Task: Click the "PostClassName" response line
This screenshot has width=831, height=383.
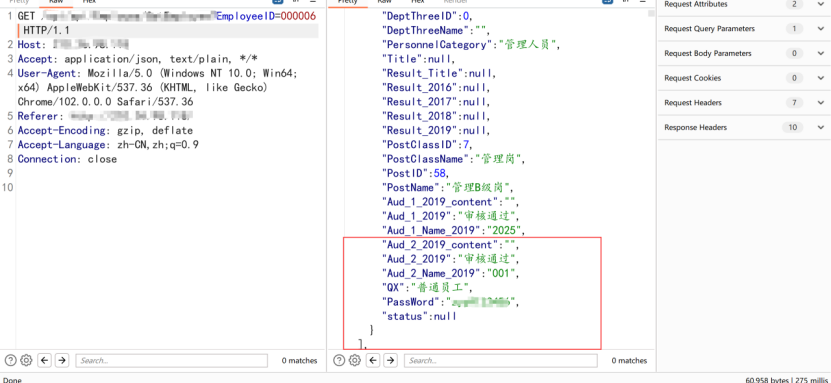Action: pos(454,159)
